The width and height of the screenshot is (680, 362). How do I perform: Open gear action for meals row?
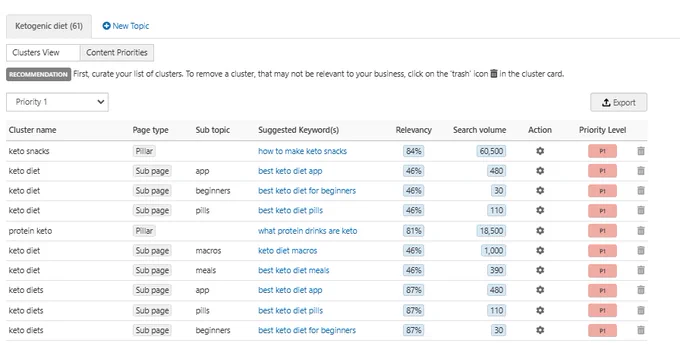point(540,270)
